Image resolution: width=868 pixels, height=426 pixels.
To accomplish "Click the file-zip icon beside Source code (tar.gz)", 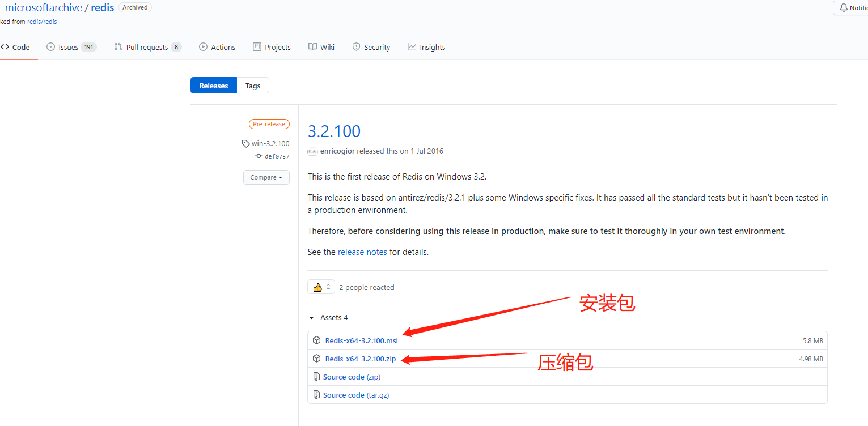I will (x=317, y=395).
